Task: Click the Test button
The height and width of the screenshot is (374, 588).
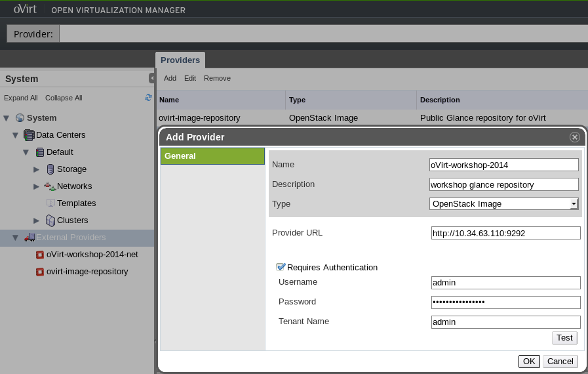Action: [x=564, y=337]
